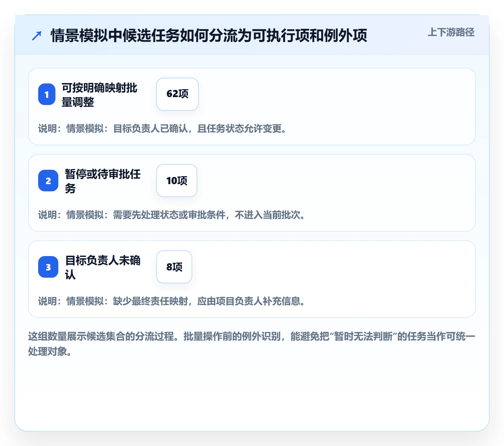Click the 10项 count badge
Viewport: 504px width, 446px height.
(x=177, y=181)
